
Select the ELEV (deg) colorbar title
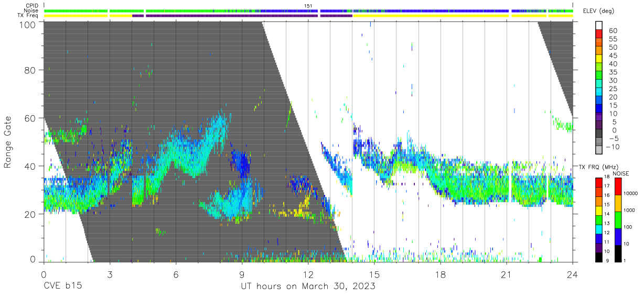(597, 12)
